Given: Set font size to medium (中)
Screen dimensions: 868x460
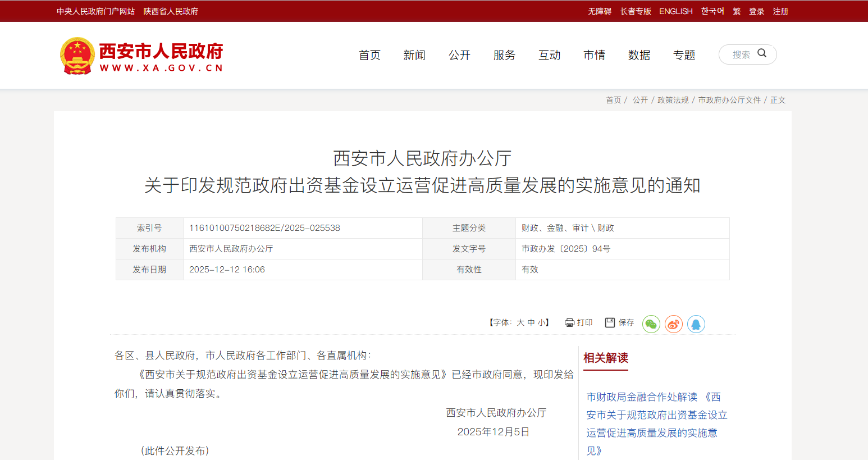Looking at the screenshot, I should pos(531,322).
